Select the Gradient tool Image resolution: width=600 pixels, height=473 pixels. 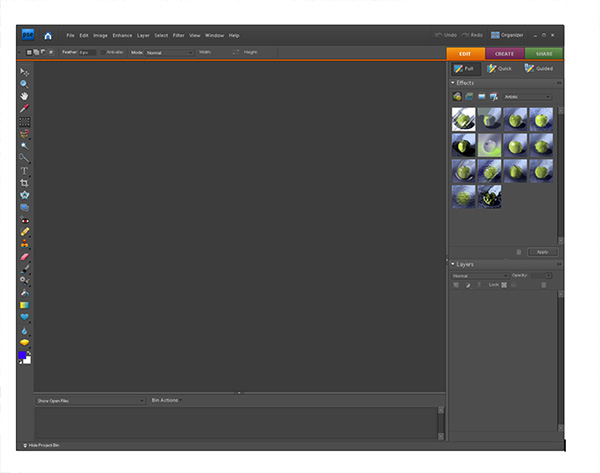[x=24, y=305]
